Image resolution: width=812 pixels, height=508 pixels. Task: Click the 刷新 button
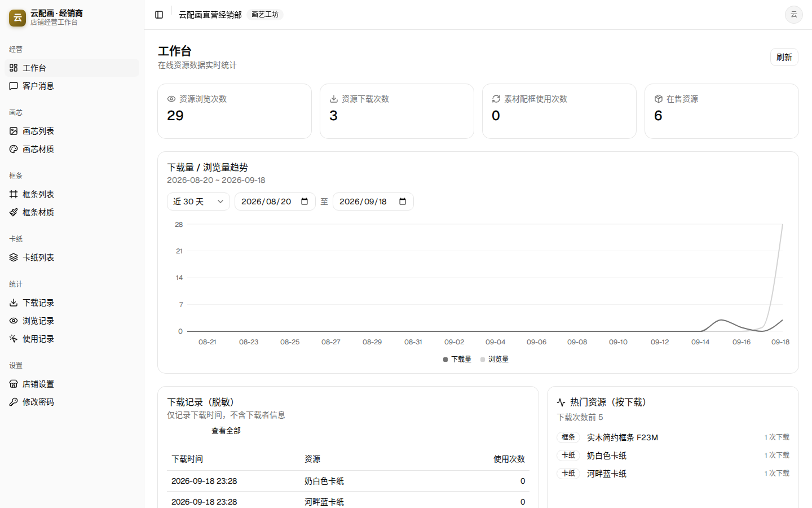[x=784, y=57]
